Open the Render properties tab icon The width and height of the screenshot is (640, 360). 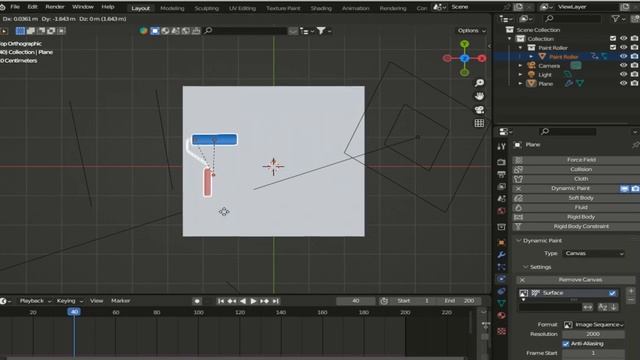pos(502,162)
